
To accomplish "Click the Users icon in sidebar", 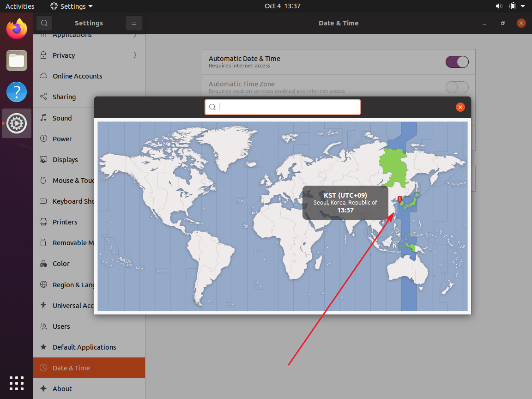I will 43,326.
